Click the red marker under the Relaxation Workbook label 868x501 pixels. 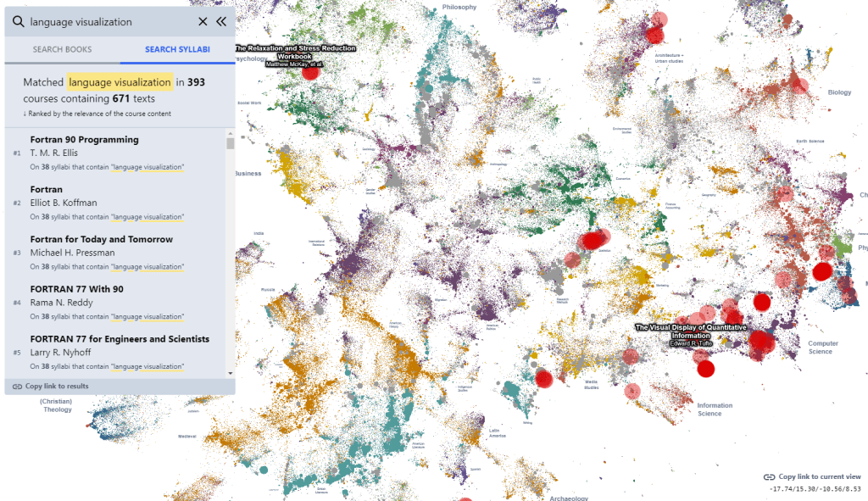click(310, 72)
